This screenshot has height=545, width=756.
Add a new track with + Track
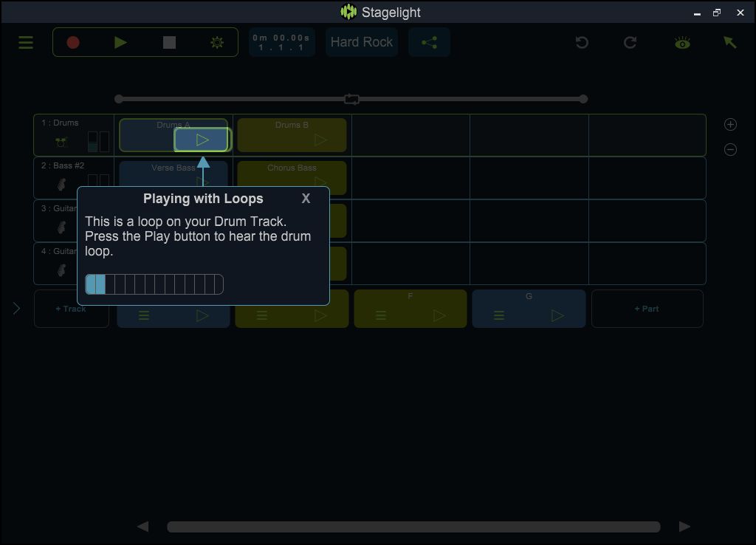point(71,308)
